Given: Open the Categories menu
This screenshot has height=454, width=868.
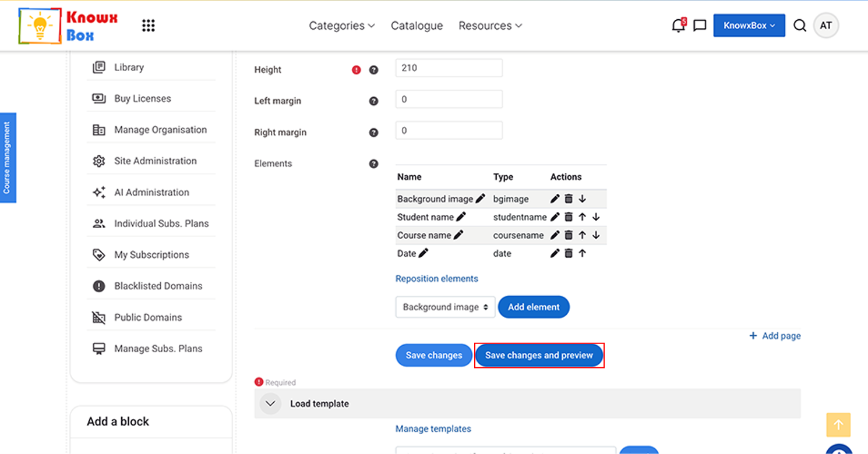Looking at the screenshot, I should tap(342, 26).
